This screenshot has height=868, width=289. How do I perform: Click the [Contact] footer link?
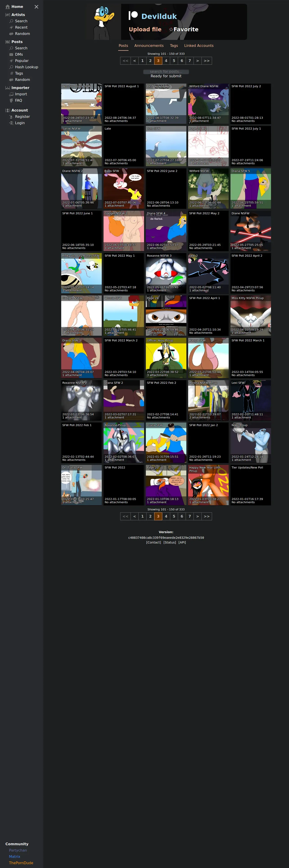(154, 543)
